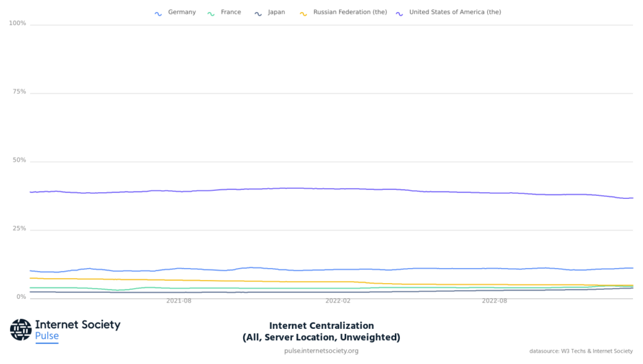Open the pulse.internetsociety.org link
Viewport: 643px width, 364px height.
[321, 351]
